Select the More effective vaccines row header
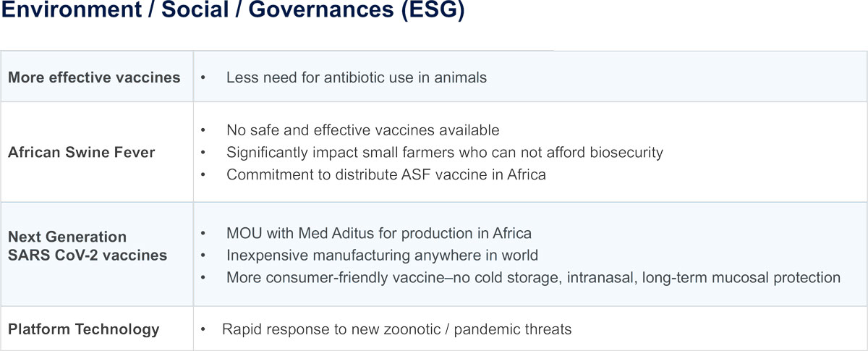Image resolution: width=868 pixels, height=351 pixels. pyautogui.click(x=94, y=77)
